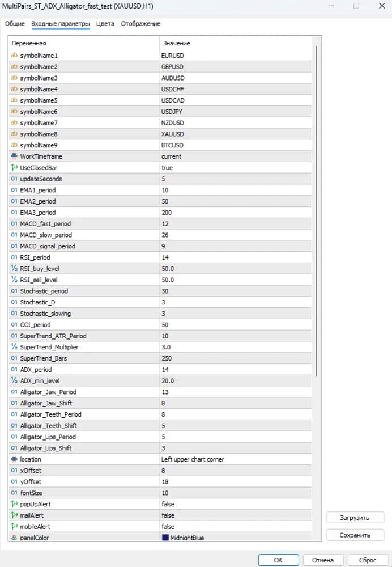Click the double-type icon beside ADX_min_level
This screenshot has height=567, width=392.
point(14,380)
